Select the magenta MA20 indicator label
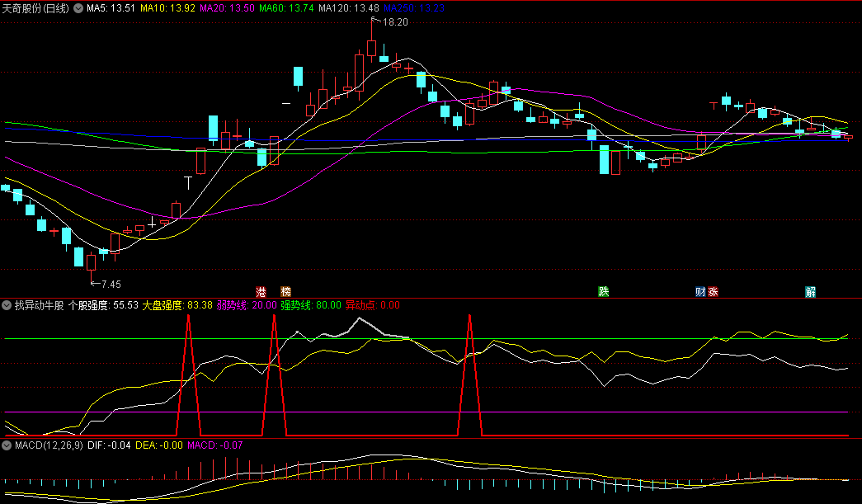The height and width of the screenshot is (504, 862). pos(227,8)
